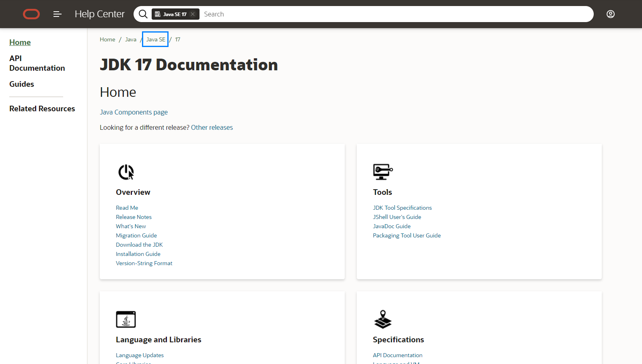642x364 pixels.
Task: Click the Tools monitor wrench icon
Action: coord(383,172)
